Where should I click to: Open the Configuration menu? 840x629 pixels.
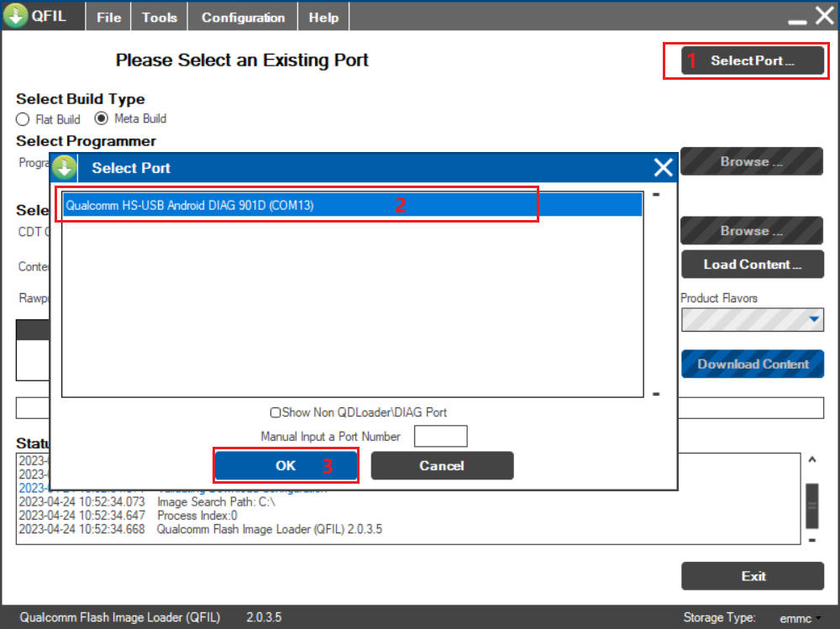tap(243, 17)
